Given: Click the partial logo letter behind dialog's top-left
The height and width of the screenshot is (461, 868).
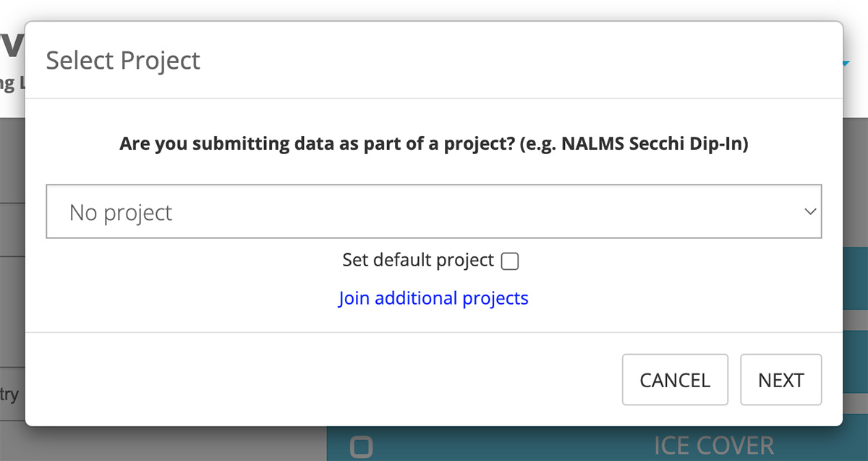Looking at the screenshot, I should 12,46.
